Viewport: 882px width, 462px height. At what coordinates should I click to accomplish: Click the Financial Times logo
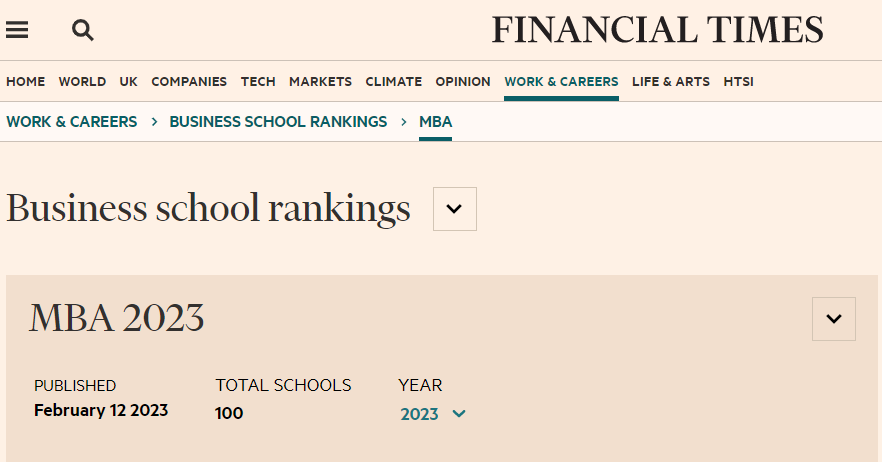(x=657, y=30)
